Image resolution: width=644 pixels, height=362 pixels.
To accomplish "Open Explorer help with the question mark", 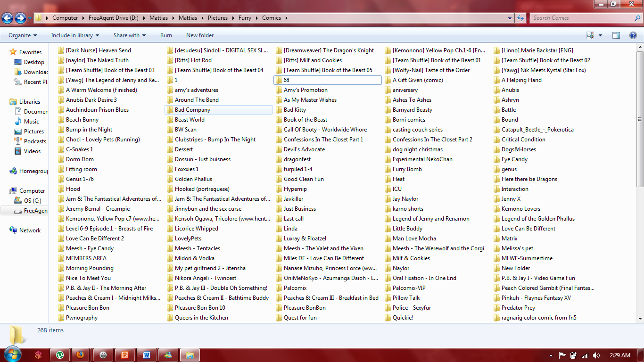I will click(x=633, y=35).
